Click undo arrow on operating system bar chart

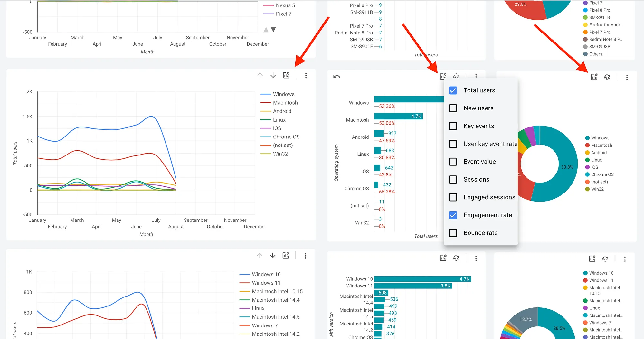tap(336, 77)
